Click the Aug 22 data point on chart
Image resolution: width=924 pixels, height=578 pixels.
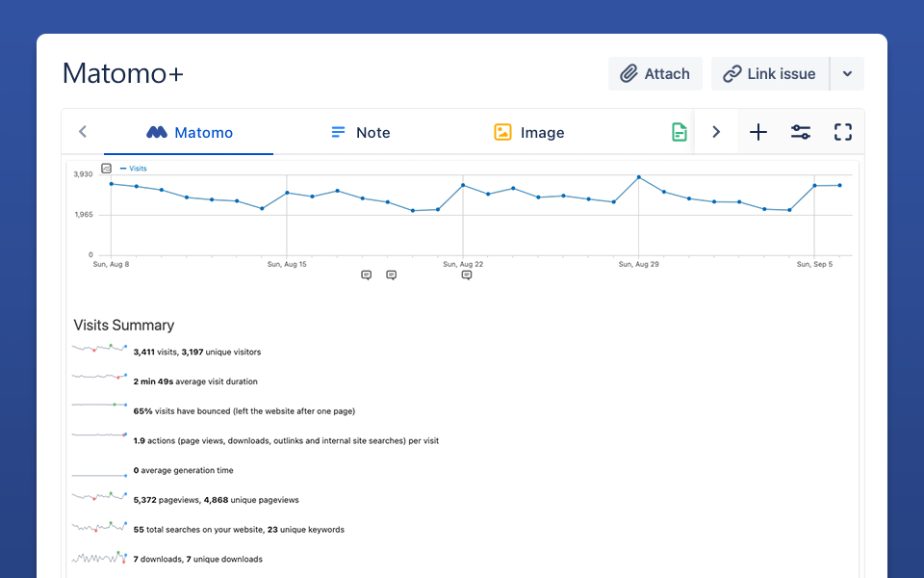[463, 185]
